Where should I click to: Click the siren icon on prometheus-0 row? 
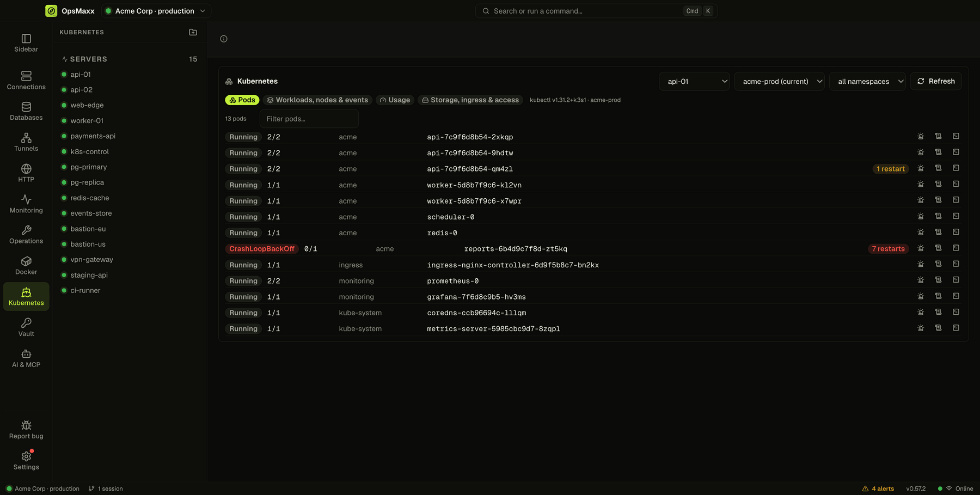[x=921, y=280]
